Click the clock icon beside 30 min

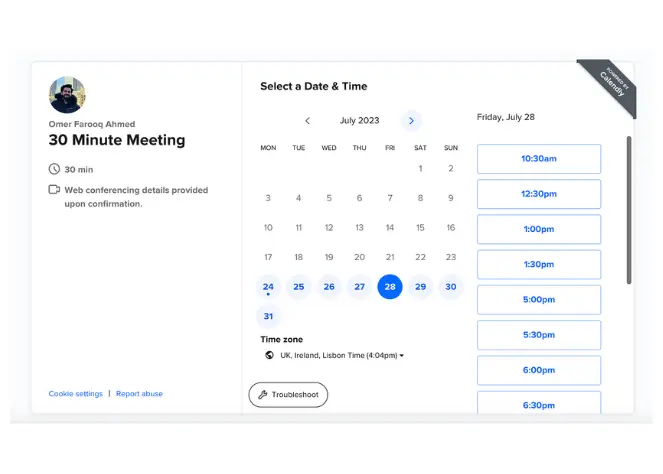pos(54,169)
